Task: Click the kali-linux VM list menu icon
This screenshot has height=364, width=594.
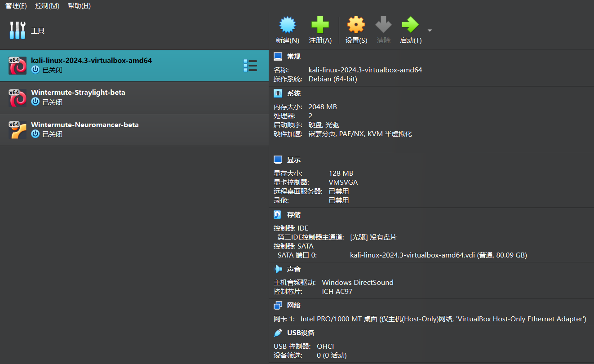Action: (250, 66)
